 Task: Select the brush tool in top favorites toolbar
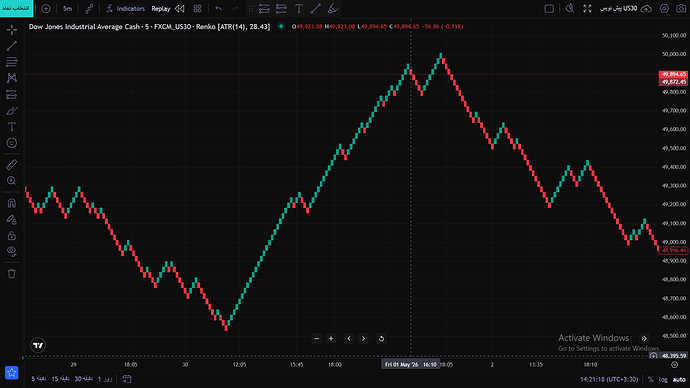coord(333,9)
